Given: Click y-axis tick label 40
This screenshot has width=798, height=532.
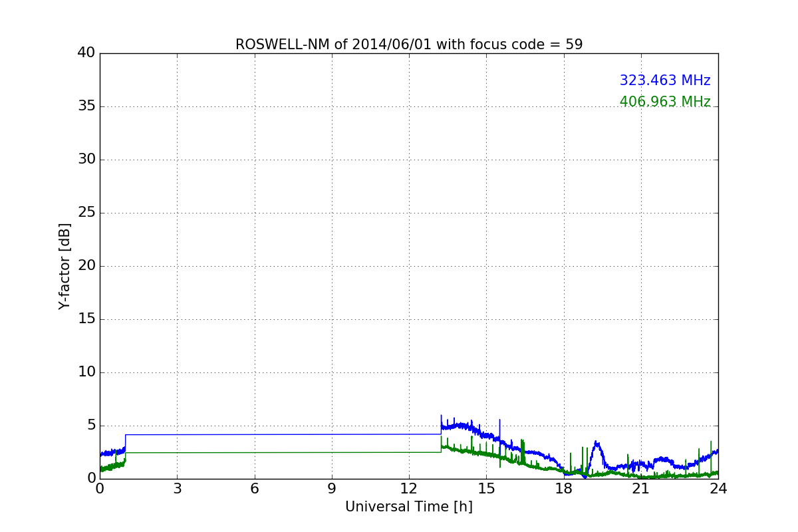Looking at the screenshot, I should (x=86, y=53).
